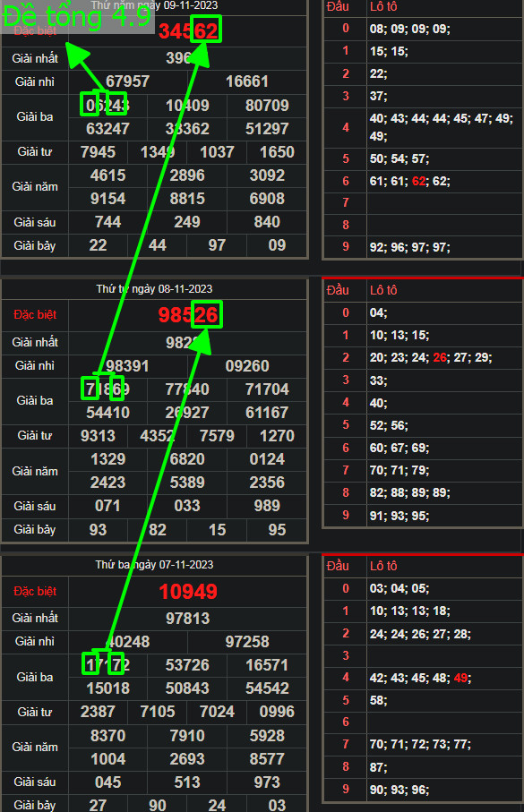Click the Giải sáu number 071
Image resolution: width=524 pixels, height=812 pixels.
click(107, 506)
